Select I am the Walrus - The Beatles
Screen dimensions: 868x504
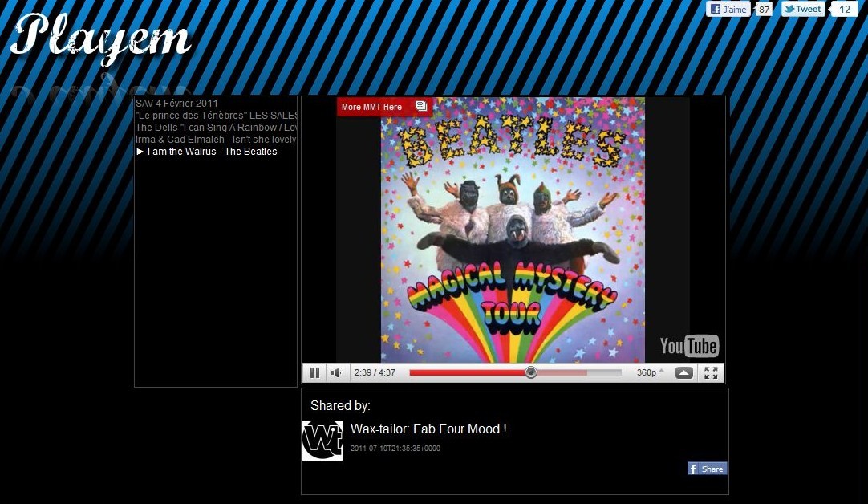tap(206, 152)
